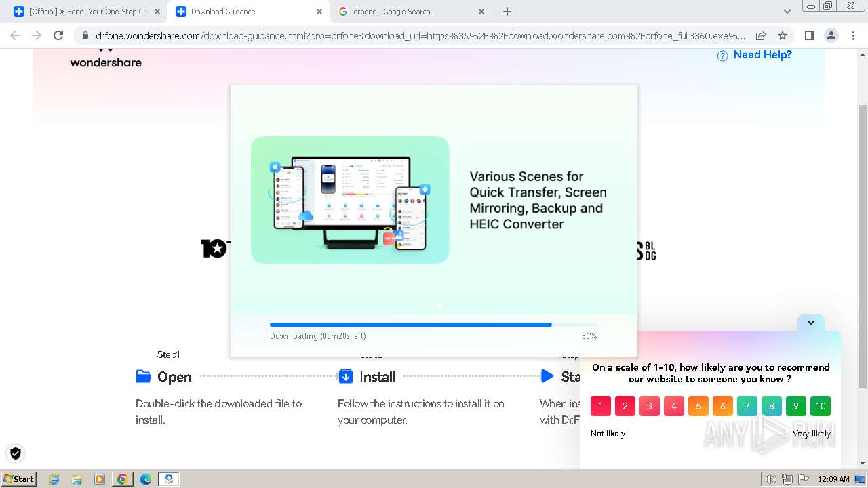Click the network tray icon
The image size is (868, 488).
pos(787,479)
